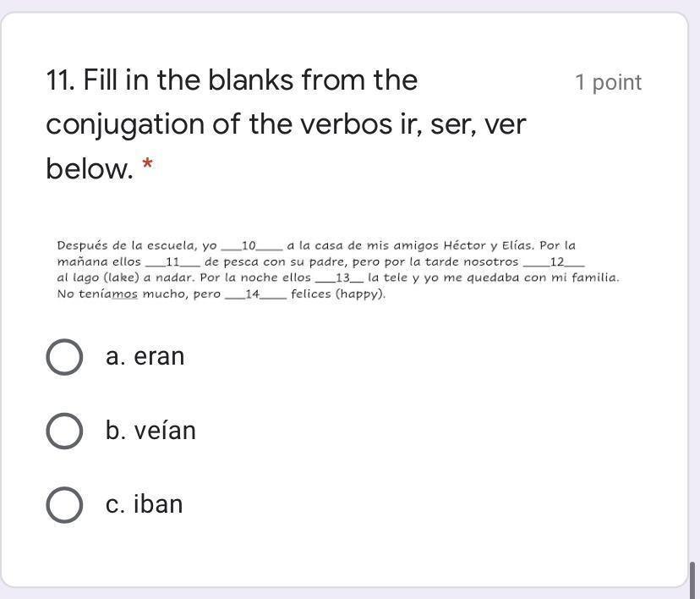Click the page scrollbar at the right edge
Screen dimensions: 700x599
[693, 580]
